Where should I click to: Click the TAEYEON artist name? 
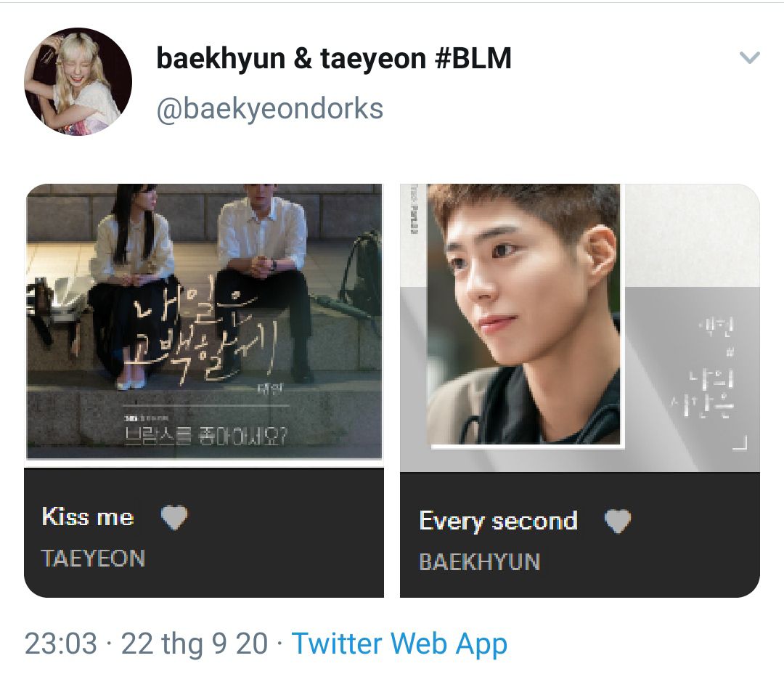tap(93, 559)
